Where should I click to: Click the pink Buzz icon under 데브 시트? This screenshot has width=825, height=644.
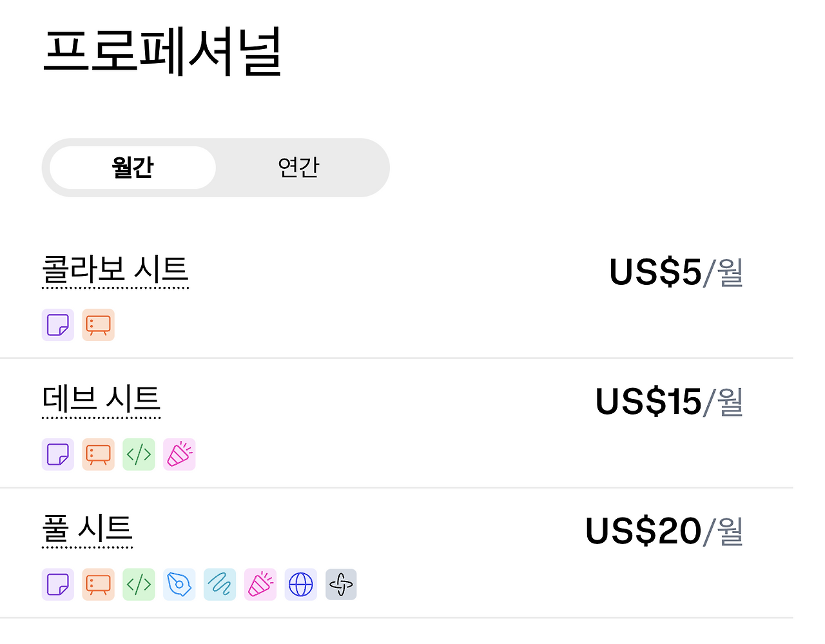pos(179,454)
